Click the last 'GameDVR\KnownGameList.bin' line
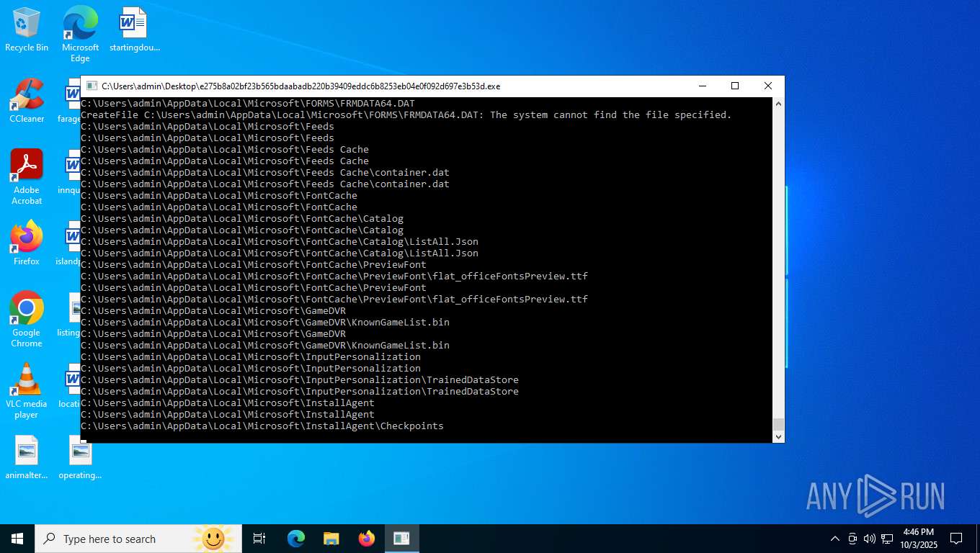Viewport: 980px width, 553px height. [265, 346]
